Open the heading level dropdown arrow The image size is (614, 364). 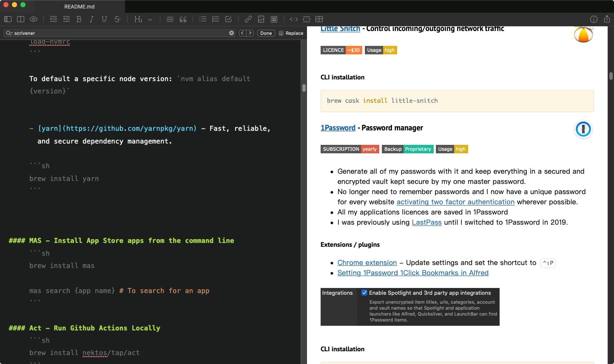[x=150, y=20]
